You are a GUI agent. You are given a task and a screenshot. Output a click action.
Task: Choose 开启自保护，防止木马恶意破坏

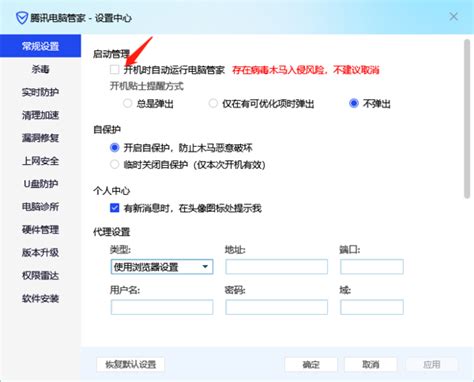(x=114, y=147)
